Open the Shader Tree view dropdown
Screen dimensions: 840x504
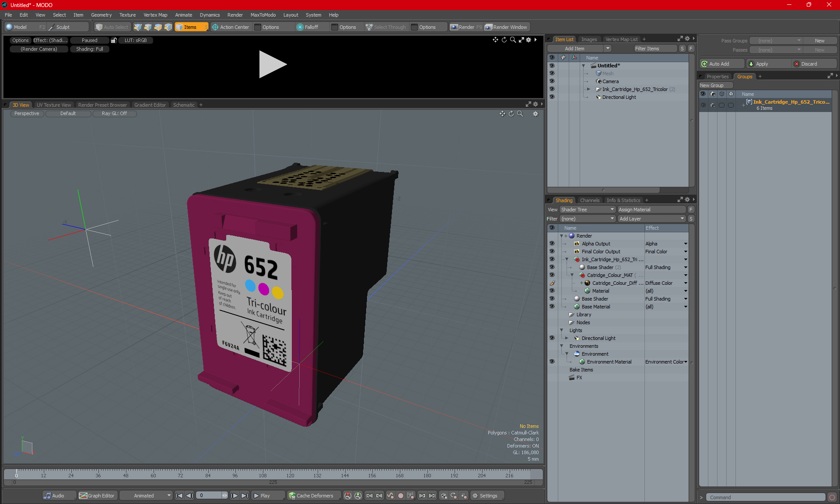click(587, 210)
